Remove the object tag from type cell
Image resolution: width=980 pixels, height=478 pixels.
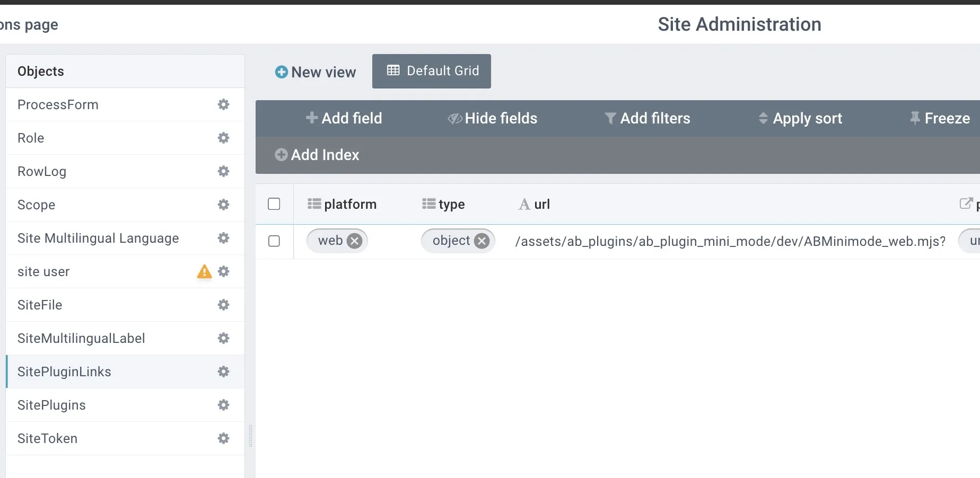tap(482, 241)
